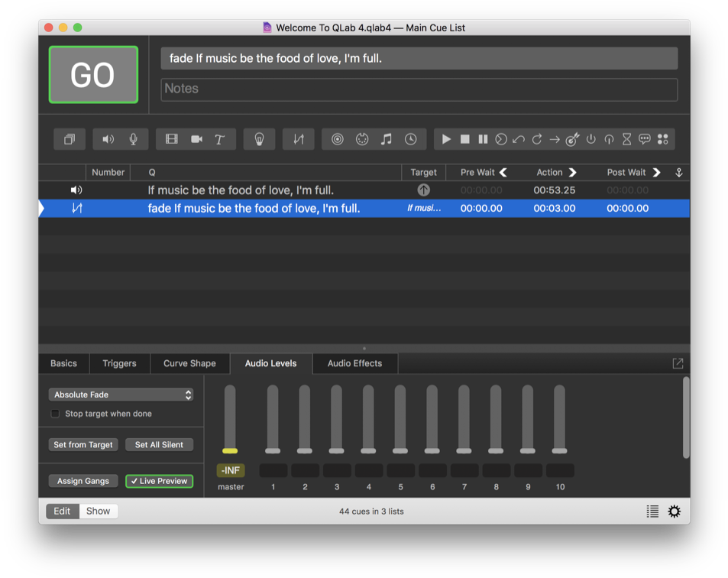728x578 pixels.
Task: Click the fade cue Action time 00:03.00
Action: click(555, 208)
